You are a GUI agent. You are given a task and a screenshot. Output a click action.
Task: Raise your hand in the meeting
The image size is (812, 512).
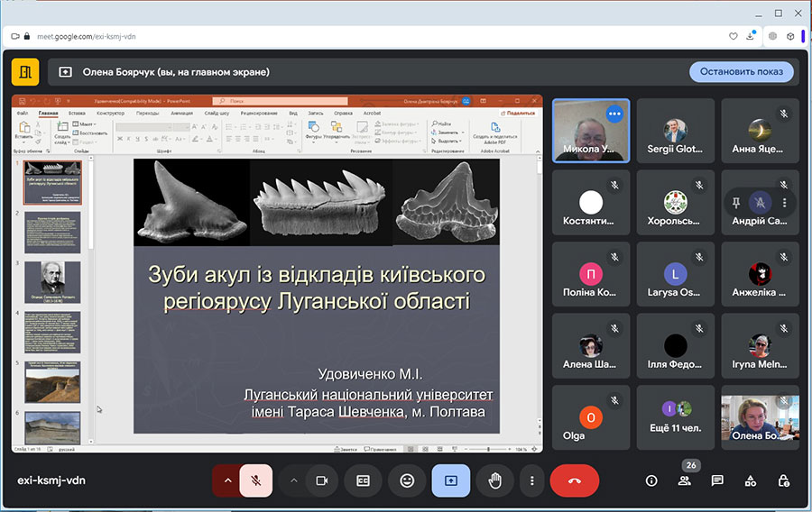click(494, 480)
